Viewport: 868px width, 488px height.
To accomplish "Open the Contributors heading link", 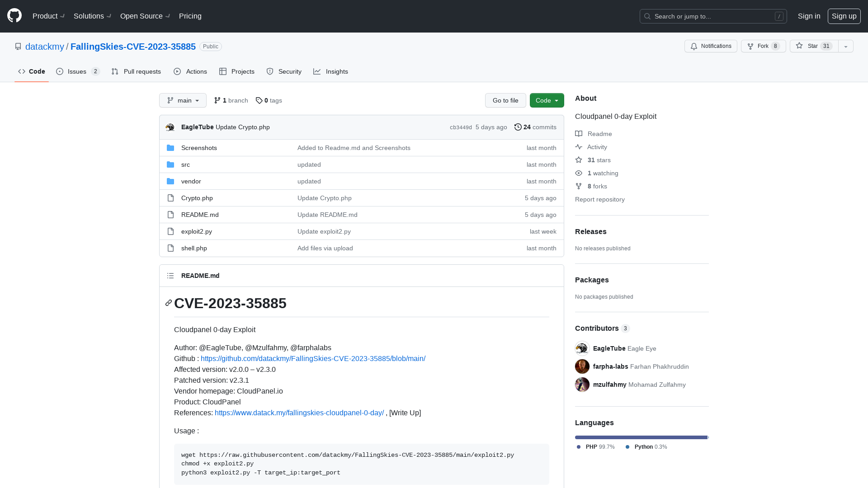I will (x=602, y=328).
